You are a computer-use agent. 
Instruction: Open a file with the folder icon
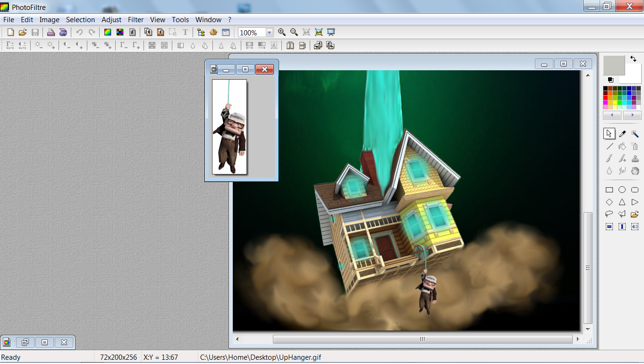[x=22, y=32]
